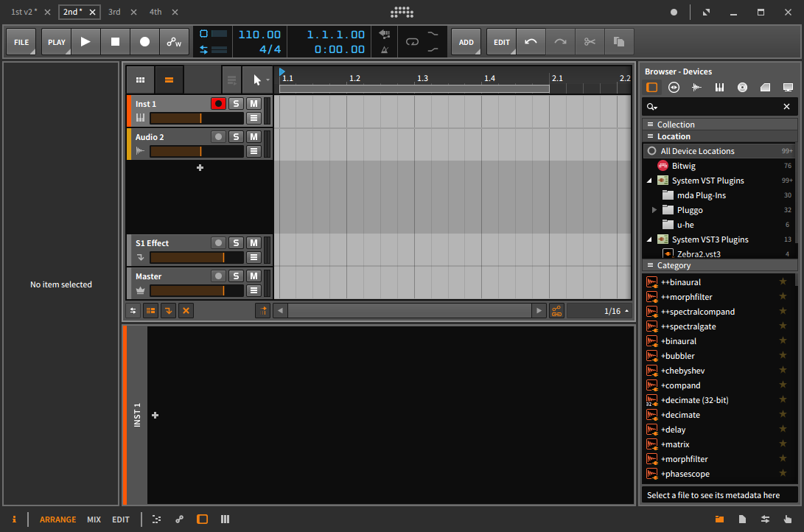Screen dimensions: 804x532
Task: Open the Presets browser tab
Action: point(674,87)
